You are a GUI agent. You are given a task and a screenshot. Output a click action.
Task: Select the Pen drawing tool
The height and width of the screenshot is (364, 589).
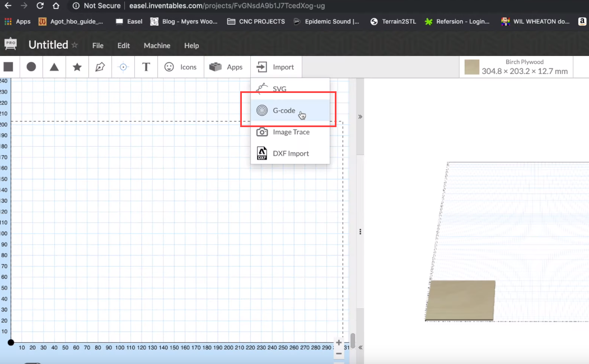pyautogui.click(x=100, y=67)
